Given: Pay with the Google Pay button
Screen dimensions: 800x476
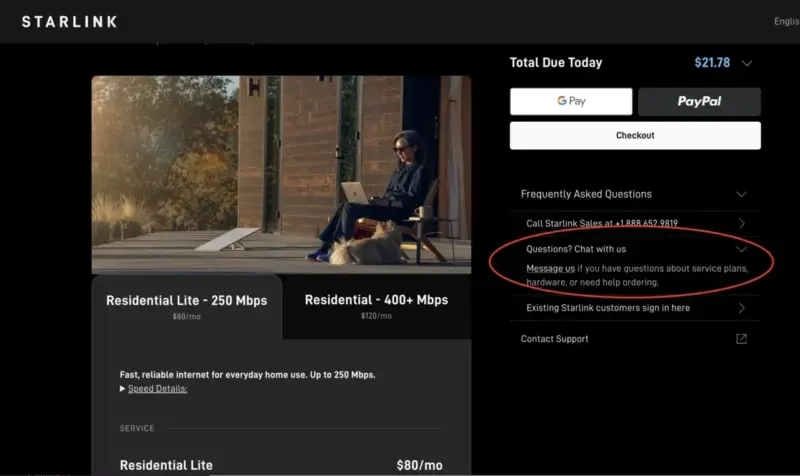Looking at the screenshot, I should tap(571, 101).
